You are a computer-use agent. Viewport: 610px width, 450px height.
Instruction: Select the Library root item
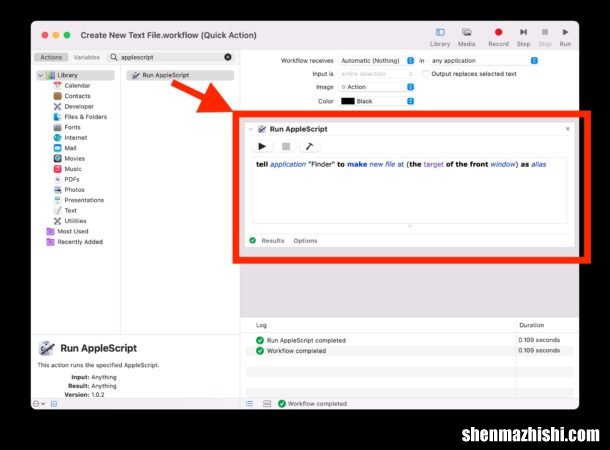(76, 75)
